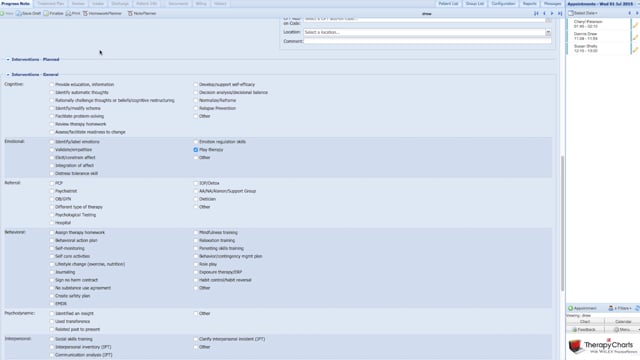Click the Chart button in sidebar
The image size is (640, 360).
click(585, 322)
